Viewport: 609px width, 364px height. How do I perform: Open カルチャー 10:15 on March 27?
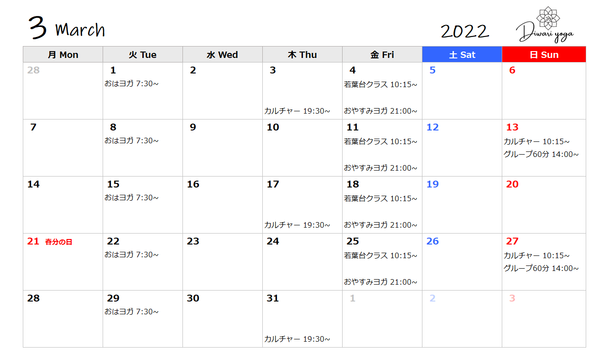pyautogui.click(x=536, y=255)
